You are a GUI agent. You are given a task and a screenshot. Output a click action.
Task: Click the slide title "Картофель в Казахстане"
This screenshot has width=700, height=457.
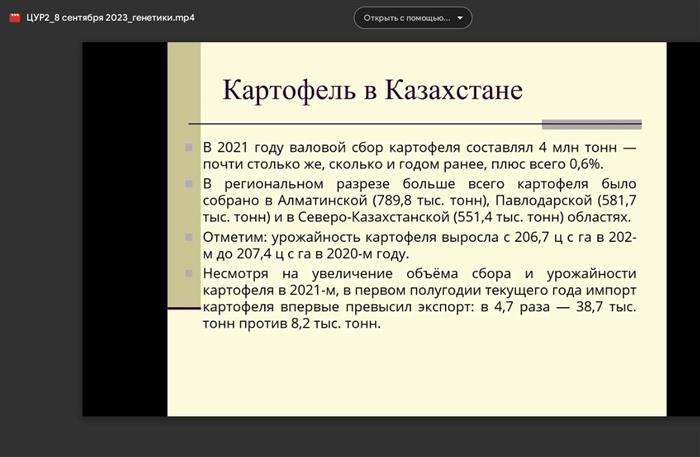372,90
